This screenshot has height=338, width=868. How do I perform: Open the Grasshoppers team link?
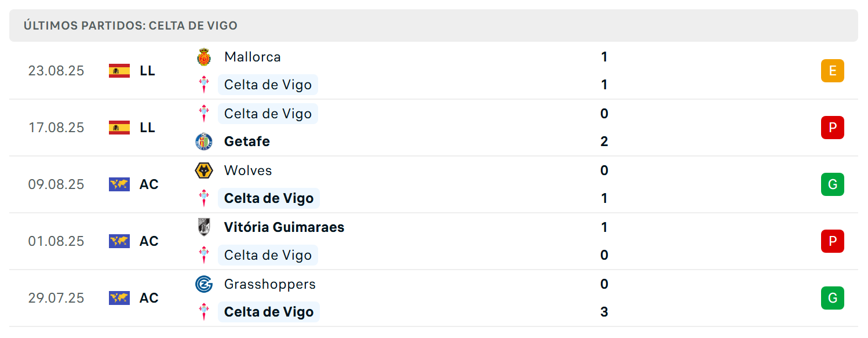coord(270,284)
